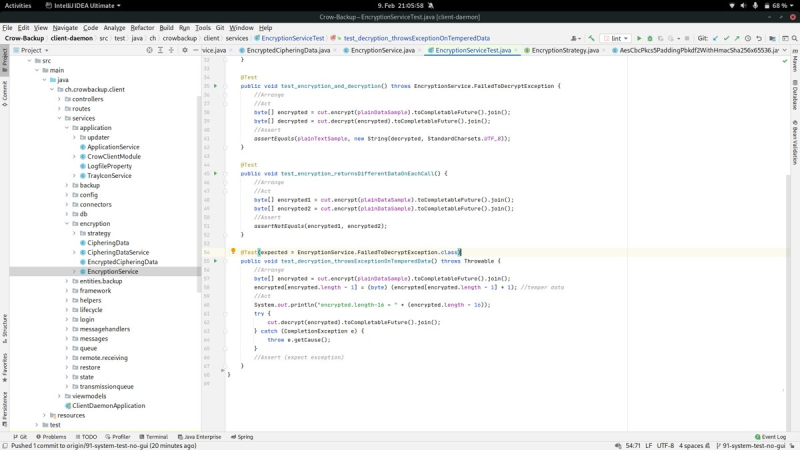Toggle the Terminal tool window
The image size is (800, 450).
[152, 437]
